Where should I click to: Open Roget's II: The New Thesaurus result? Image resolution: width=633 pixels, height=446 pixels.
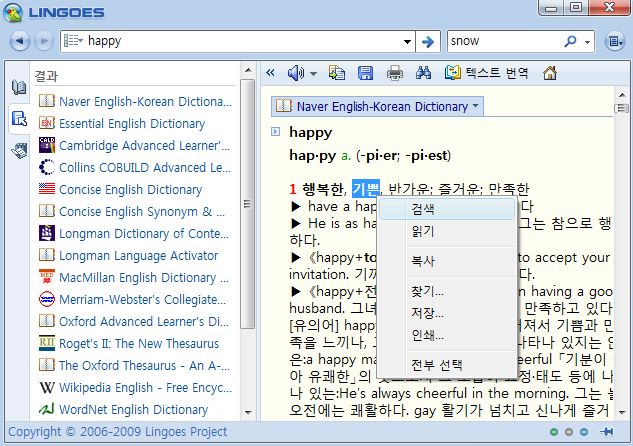pos(129,343)
